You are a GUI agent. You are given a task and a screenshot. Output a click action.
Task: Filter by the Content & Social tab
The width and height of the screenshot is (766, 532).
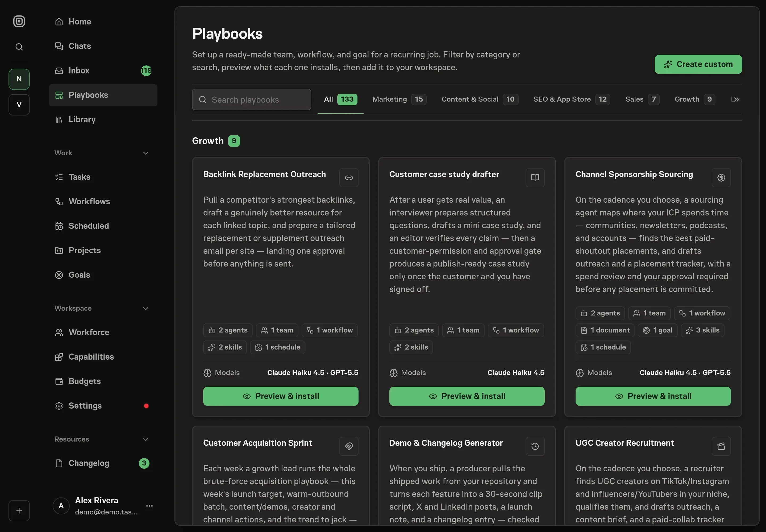click(480, 99)
